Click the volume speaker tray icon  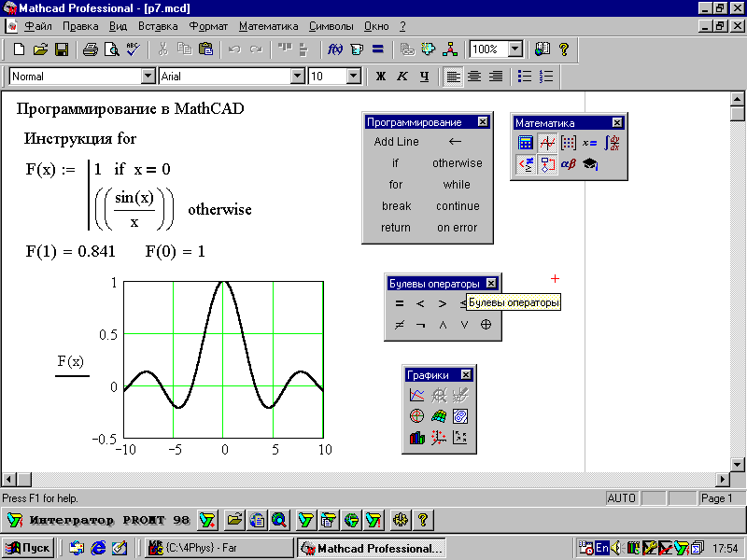[x=616, y=548]
